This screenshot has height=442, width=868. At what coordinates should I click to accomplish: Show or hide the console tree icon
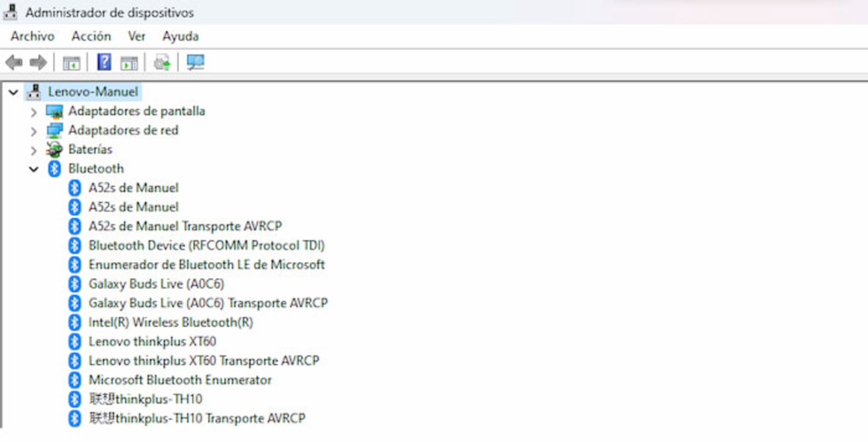(72, 63)
